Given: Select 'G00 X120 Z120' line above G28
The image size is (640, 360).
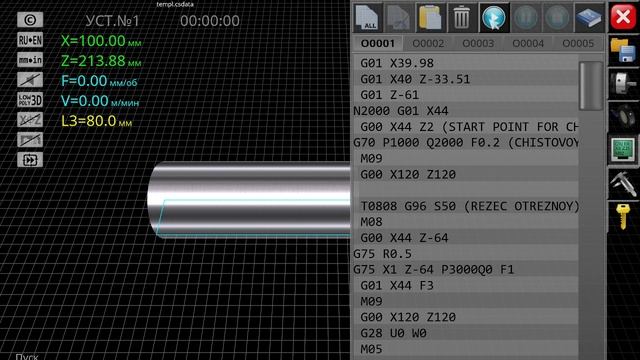Looking at the screenshot, I should point(465,317).
